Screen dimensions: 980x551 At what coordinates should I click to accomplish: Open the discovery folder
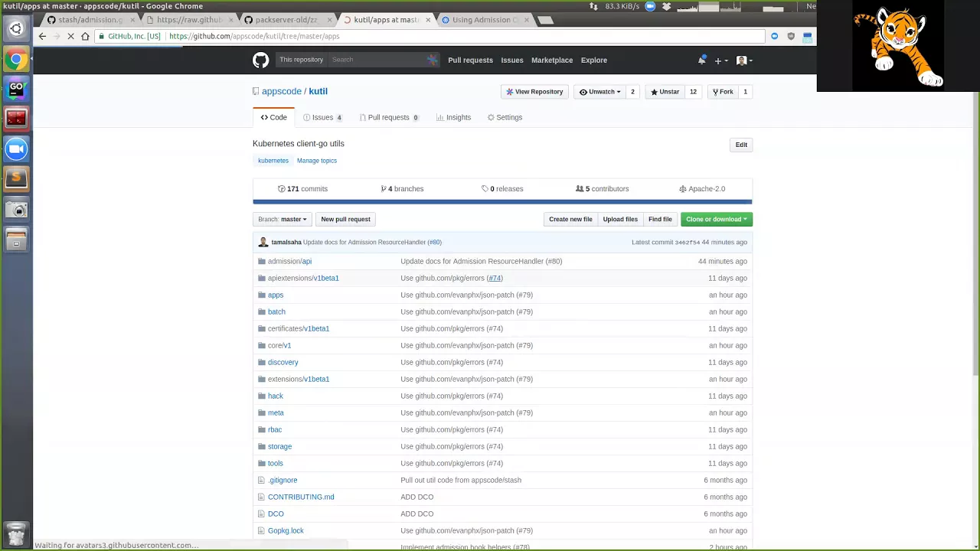point(283,362)
